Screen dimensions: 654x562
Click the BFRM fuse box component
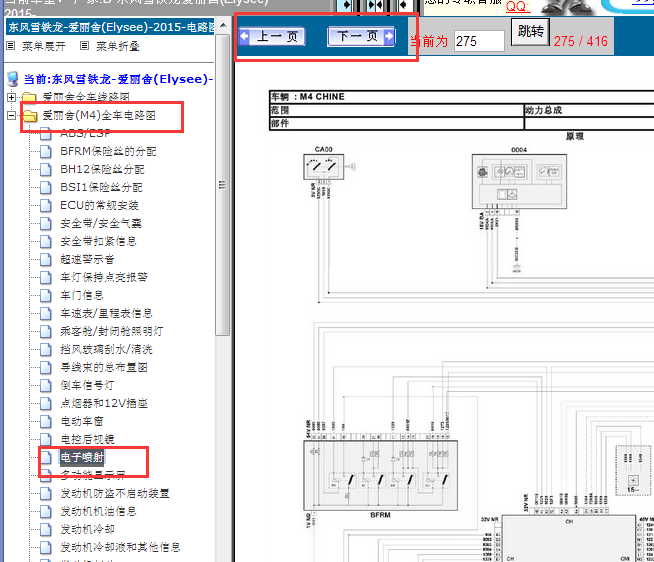point(380,475)
